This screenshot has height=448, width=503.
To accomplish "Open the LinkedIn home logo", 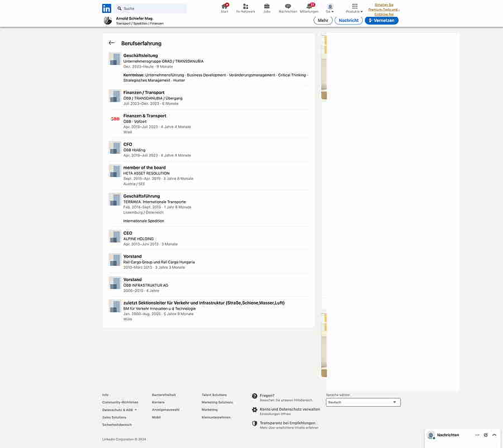I will 107,8.
